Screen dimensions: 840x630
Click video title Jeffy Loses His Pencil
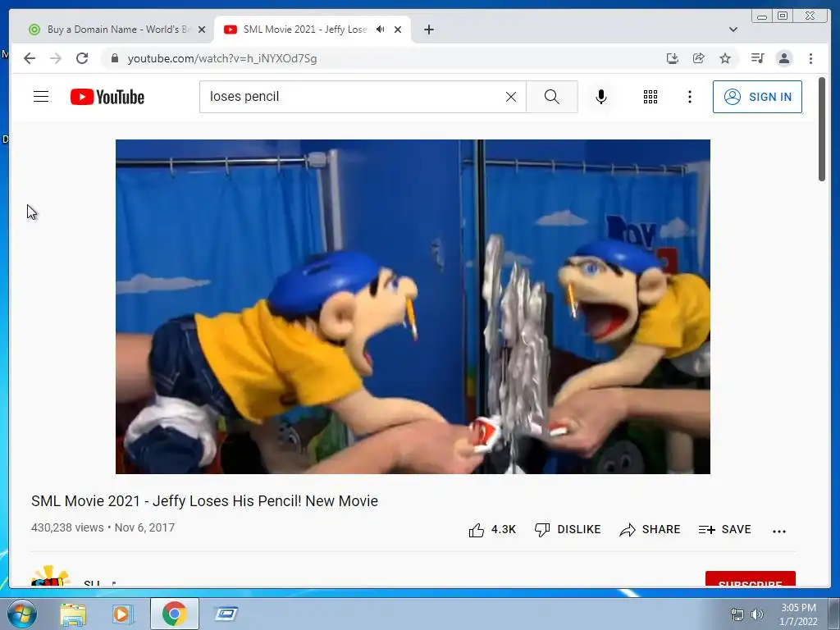tap(204, 501)
